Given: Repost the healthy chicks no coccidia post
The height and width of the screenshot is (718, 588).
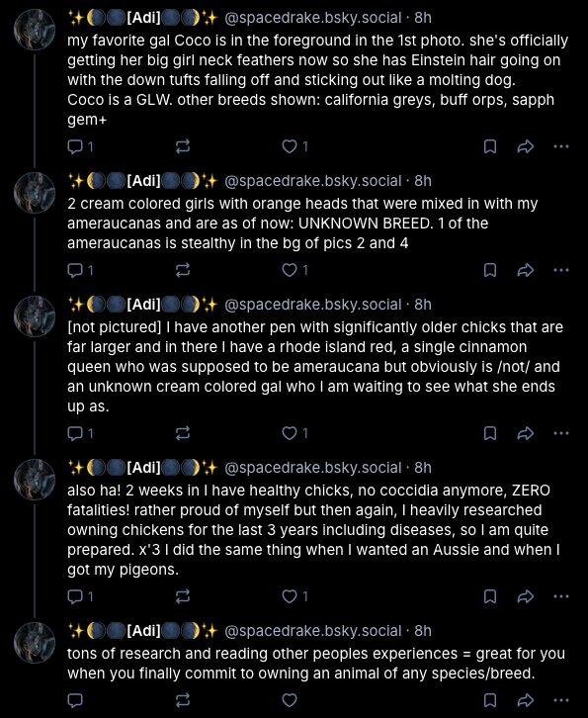Looking at the screenshot, I should point(183,596).
